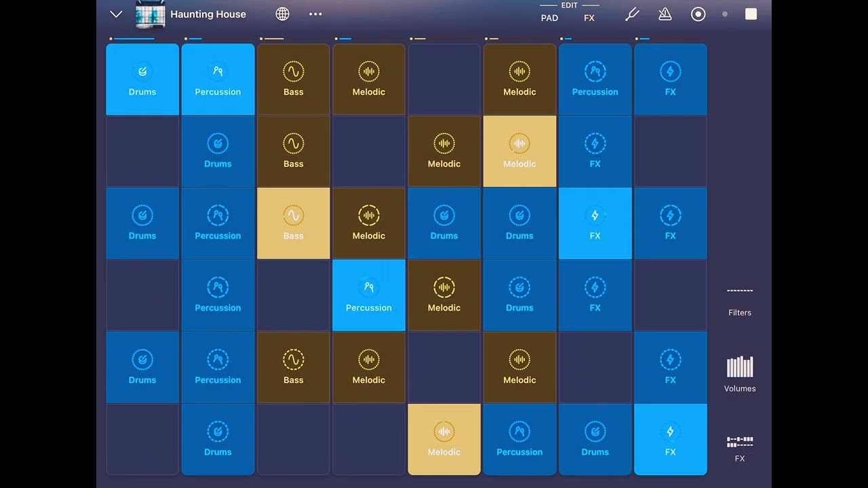
Task: Open the Volumes panel
Action: click(740, 374)
